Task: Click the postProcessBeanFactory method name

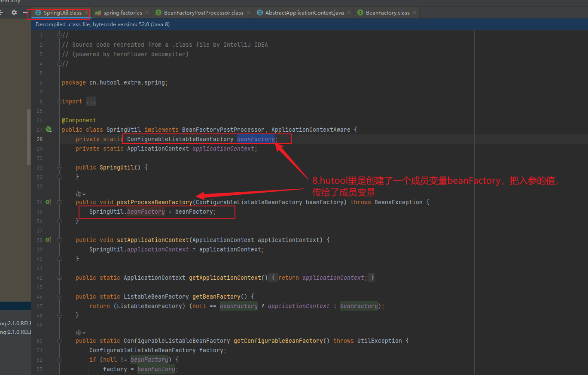Action: tap(155, 202)
